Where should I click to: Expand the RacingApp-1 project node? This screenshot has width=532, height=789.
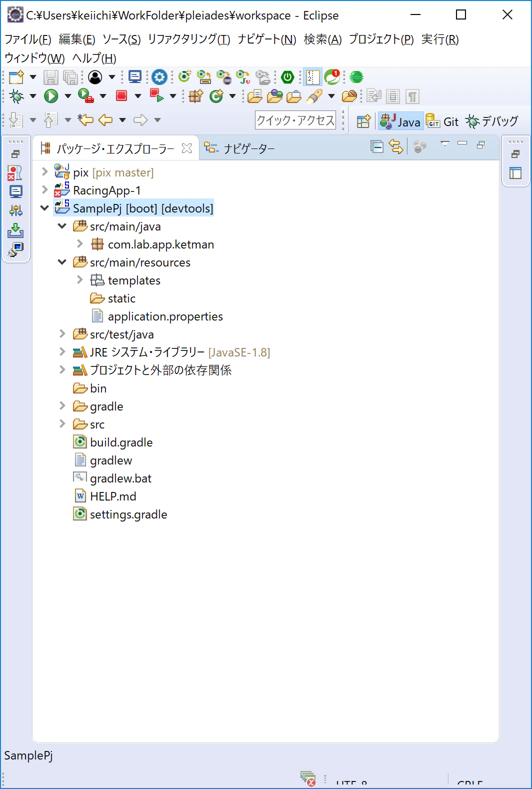tap(44, 190)
